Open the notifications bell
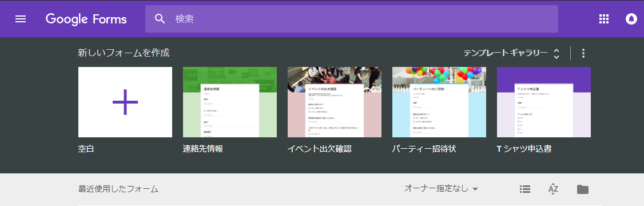 (x=631, y=19)
